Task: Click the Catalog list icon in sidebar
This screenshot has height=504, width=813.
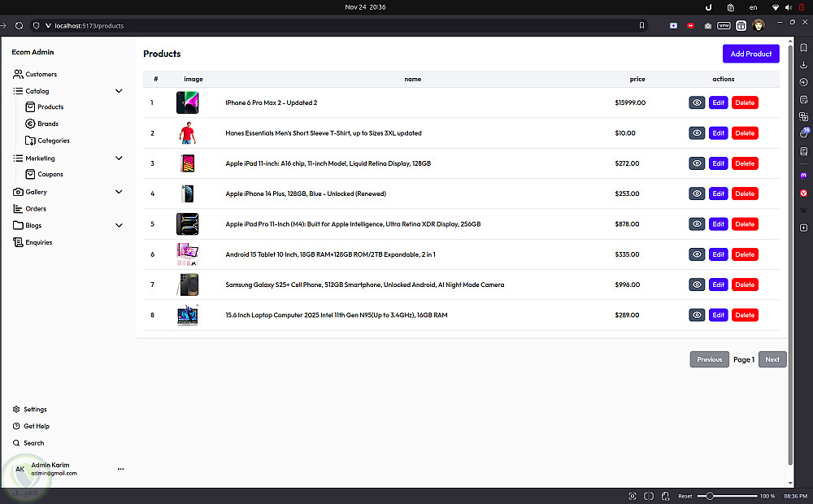Action: (18, 91)
